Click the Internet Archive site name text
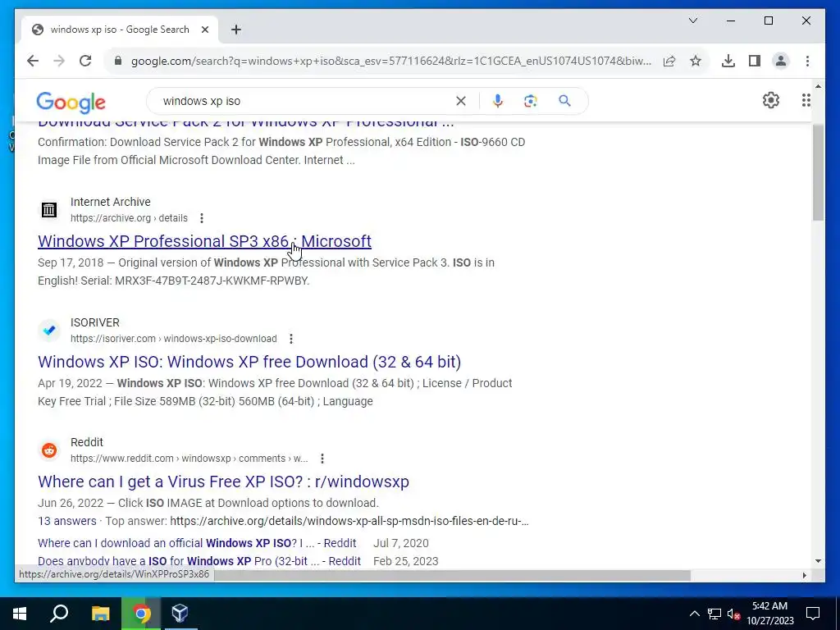Screen dimensions: 840x630 (x=111, y=202)
